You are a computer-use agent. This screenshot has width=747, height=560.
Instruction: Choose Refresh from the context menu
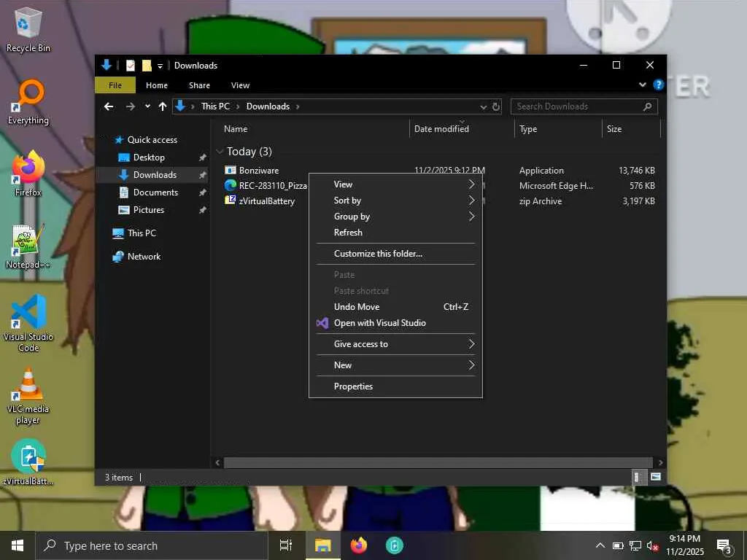(395, 233)
